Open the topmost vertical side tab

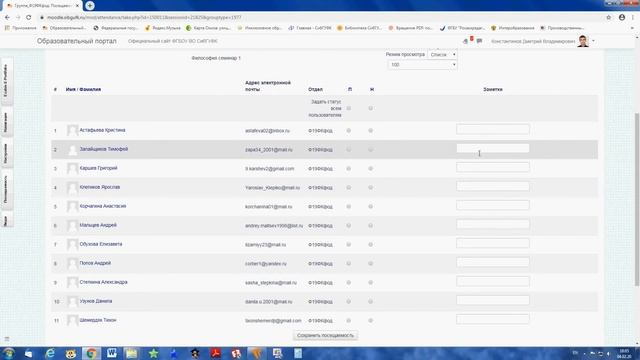pos(6,80)
